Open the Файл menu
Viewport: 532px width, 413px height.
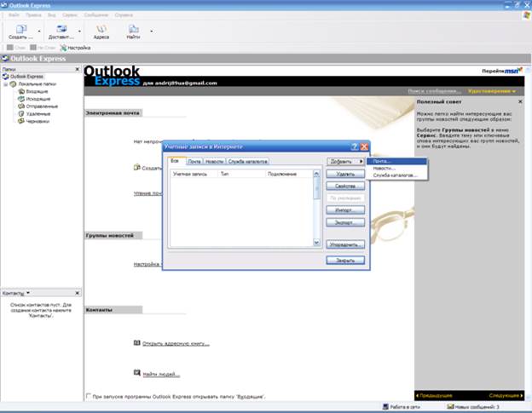coord(14,15)
